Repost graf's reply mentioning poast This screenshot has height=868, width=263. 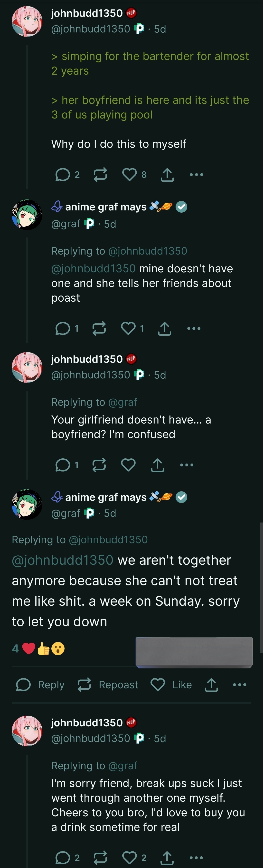pos(99,328)
